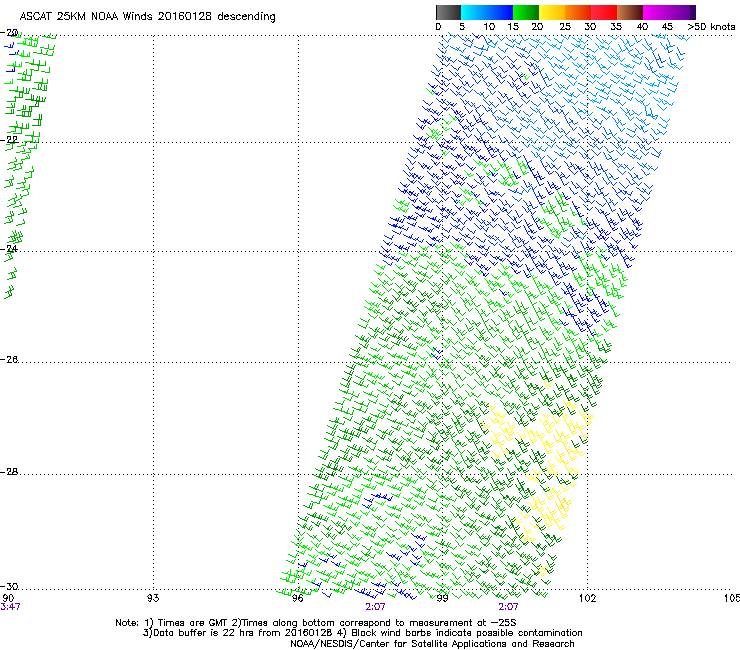
Task: Click the '>50 knots' legend label
Action: [712, 26]
